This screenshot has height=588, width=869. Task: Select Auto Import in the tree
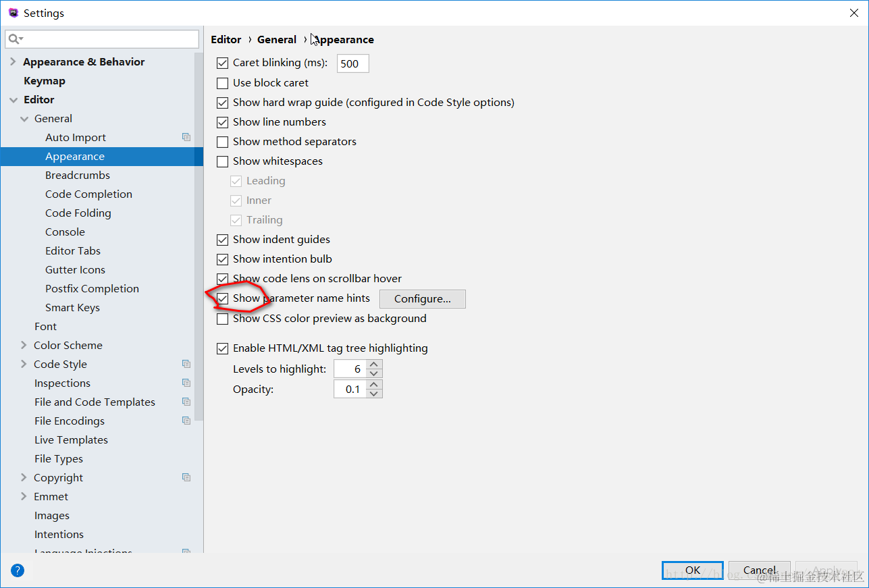pyautogui.click(x=76, y=137)
